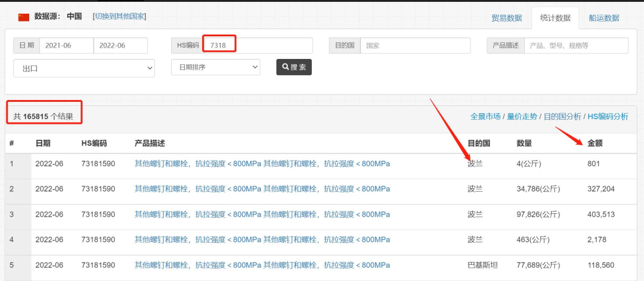644x281 pixels.
Task: Open the 出口 dropdown
Action: point(84,68)
